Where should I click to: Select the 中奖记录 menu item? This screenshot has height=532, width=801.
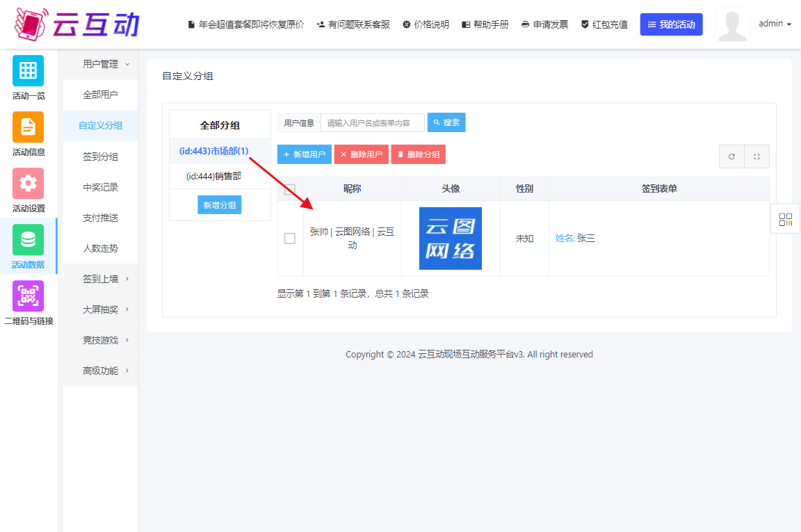click(100, 187)
